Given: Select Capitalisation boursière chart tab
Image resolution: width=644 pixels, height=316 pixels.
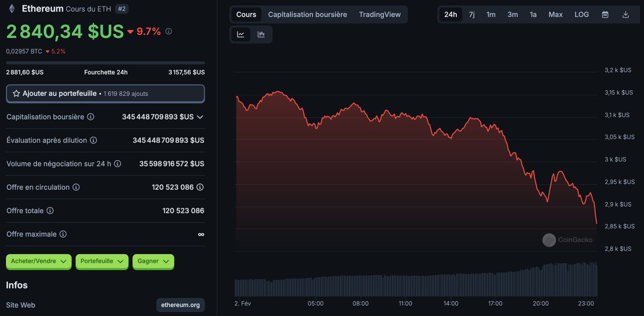Looking at the screenshot, I should (x=308, y=14).
